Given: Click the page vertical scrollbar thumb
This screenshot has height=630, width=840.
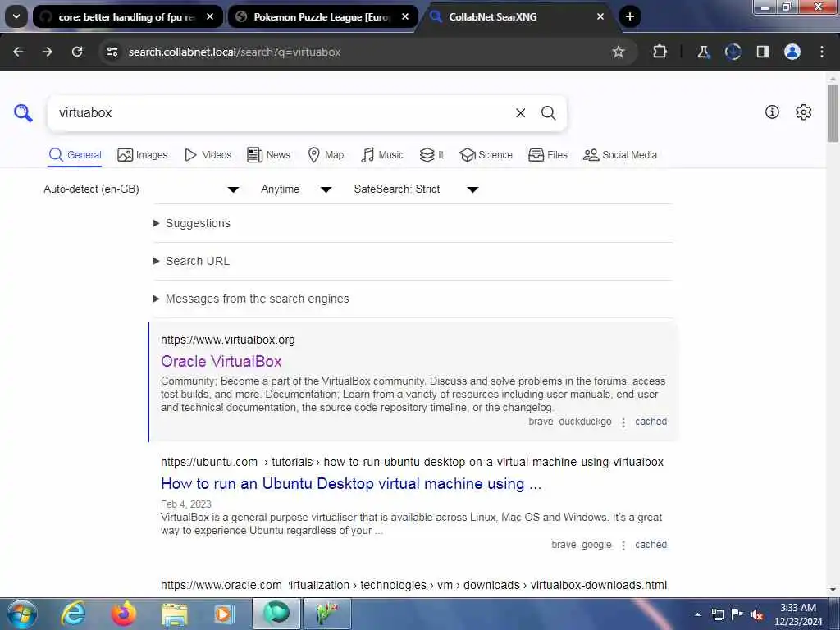Looking at the screenshot, I should click(x=833, y=113).
